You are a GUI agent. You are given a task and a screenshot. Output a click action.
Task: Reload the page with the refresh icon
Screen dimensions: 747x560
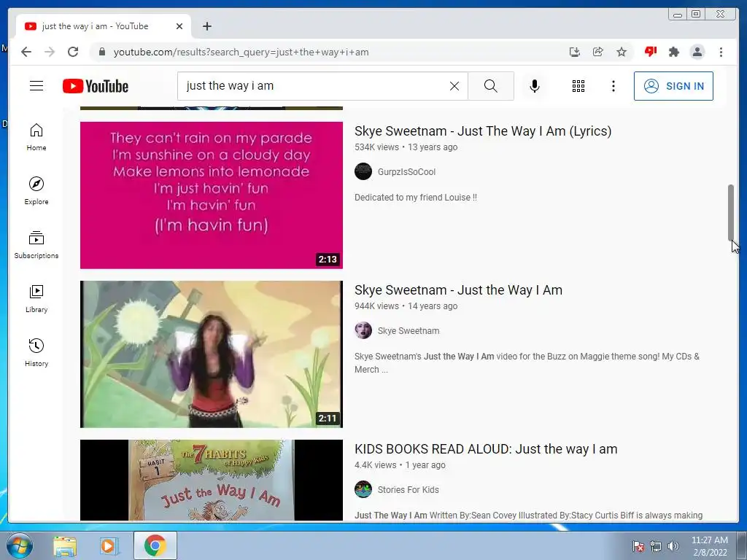pyautogui.click(x=73, y=52)
